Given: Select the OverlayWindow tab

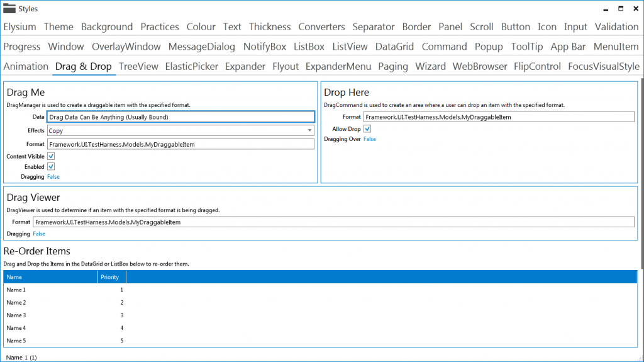Looking at the screenshot, I should coord(126,47).
